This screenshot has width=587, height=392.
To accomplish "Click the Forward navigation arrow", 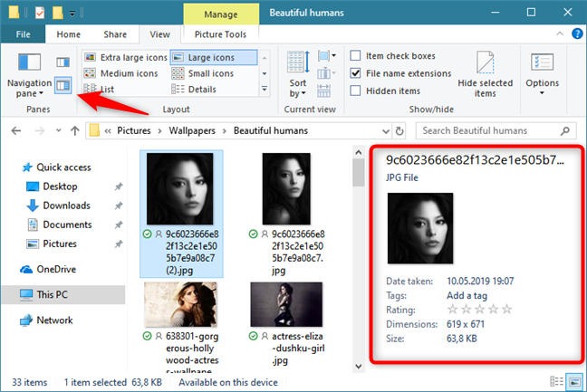I will (39, 130).
